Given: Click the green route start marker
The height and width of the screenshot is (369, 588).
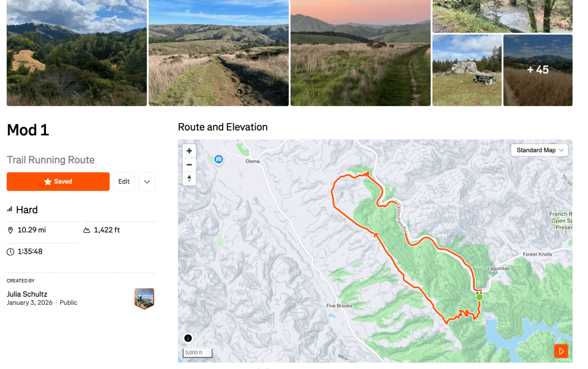Looking at the screenshot, I should (479, 297).
